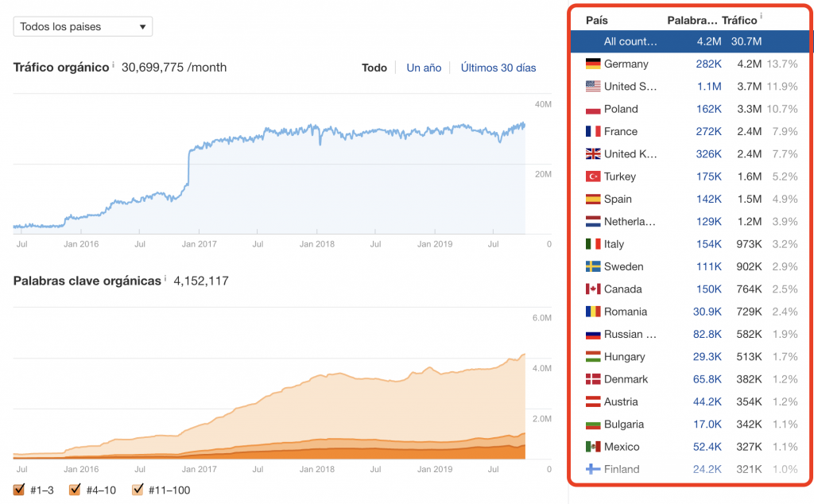Click the info icon beside Palabras clave orgánicas

tap(166, 278)
